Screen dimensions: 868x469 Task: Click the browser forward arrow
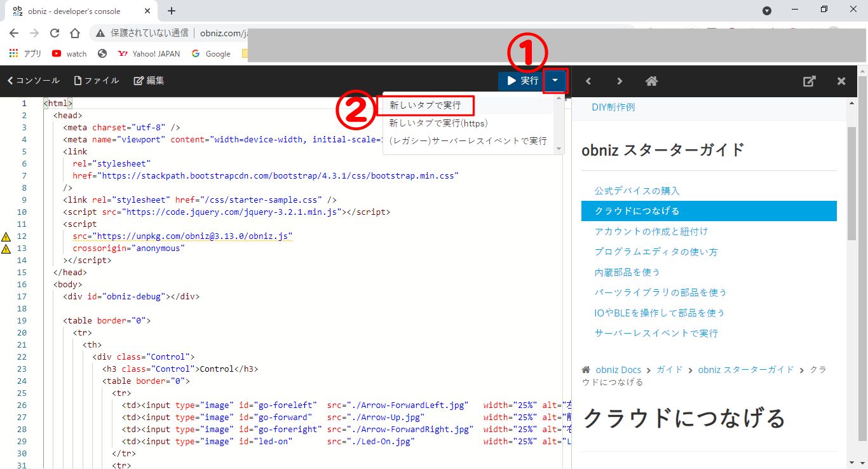pos(34,33)
